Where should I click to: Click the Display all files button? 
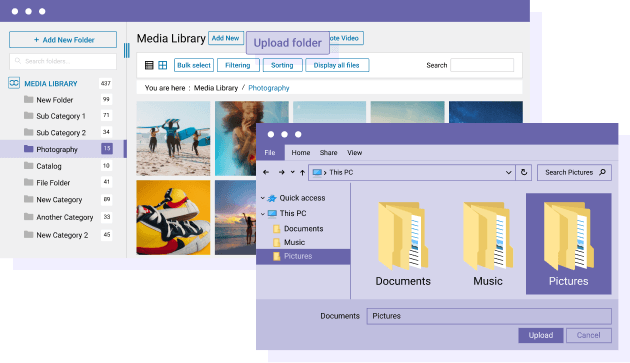click(x=337, y=65)
